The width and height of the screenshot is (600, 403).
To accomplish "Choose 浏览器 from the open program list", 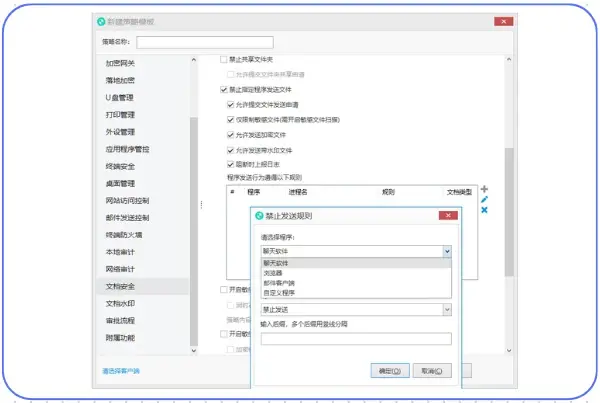I will tap(356, 273).
